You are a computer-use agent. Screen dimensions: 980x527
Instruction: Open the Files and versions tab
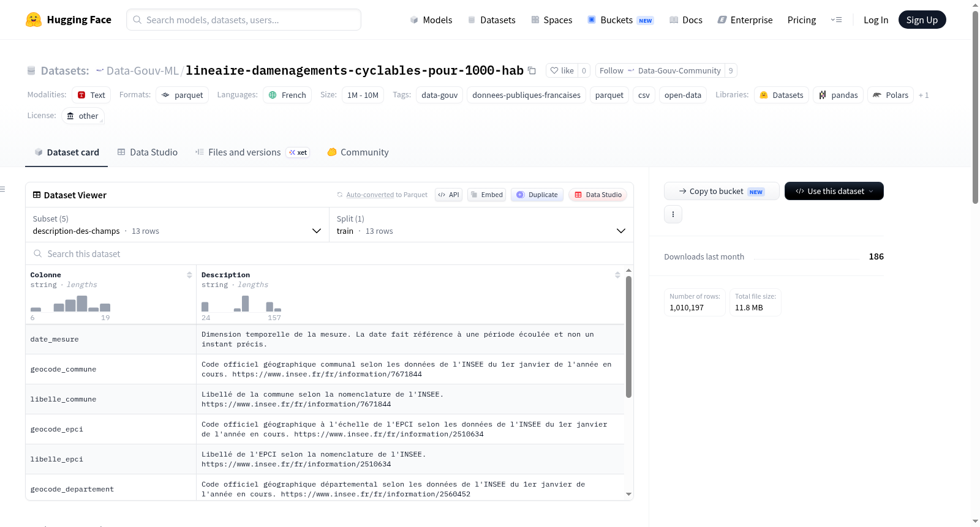252,152
